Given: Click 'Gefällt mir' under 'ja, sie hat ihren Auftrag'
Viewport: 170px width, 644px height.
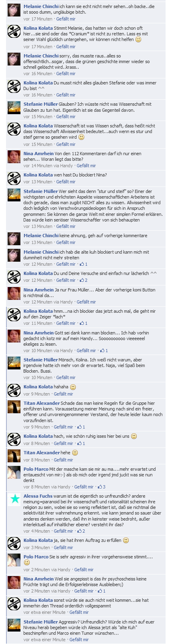Looking at the screenshot, I should (63, 548).
